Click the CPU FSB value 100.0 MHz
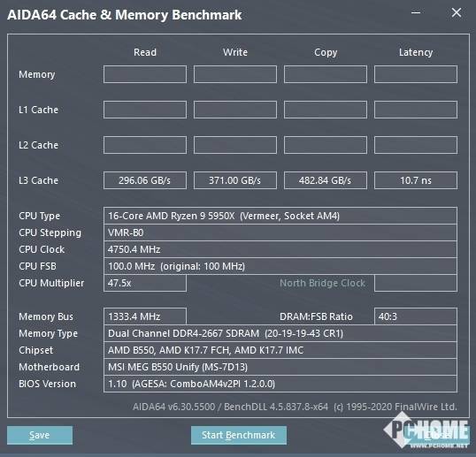The image size is (476, 457). 280,266
